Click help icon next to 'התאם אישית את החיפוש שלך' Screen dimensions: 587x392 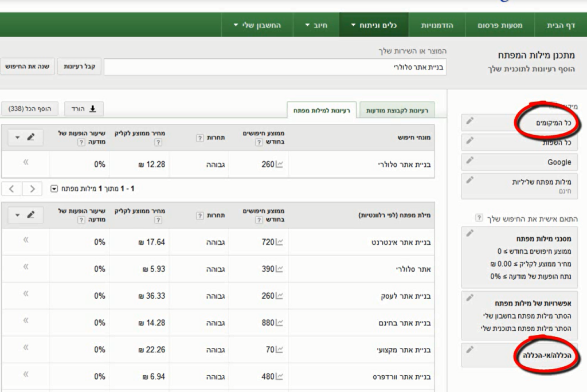(479, 218)
